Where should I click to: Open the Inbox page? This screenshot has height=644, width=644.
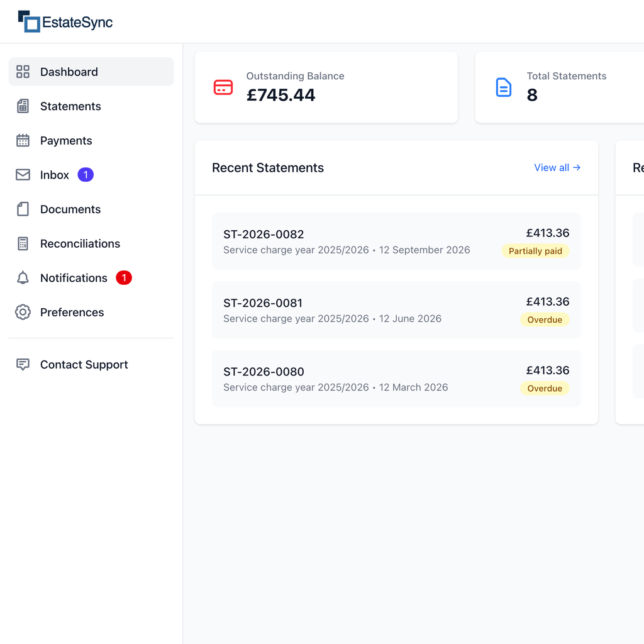pos(91,175)
